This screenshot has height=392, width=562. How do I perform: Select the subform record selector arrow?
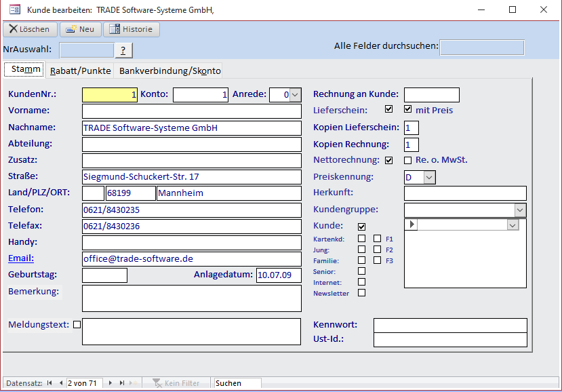411,225
